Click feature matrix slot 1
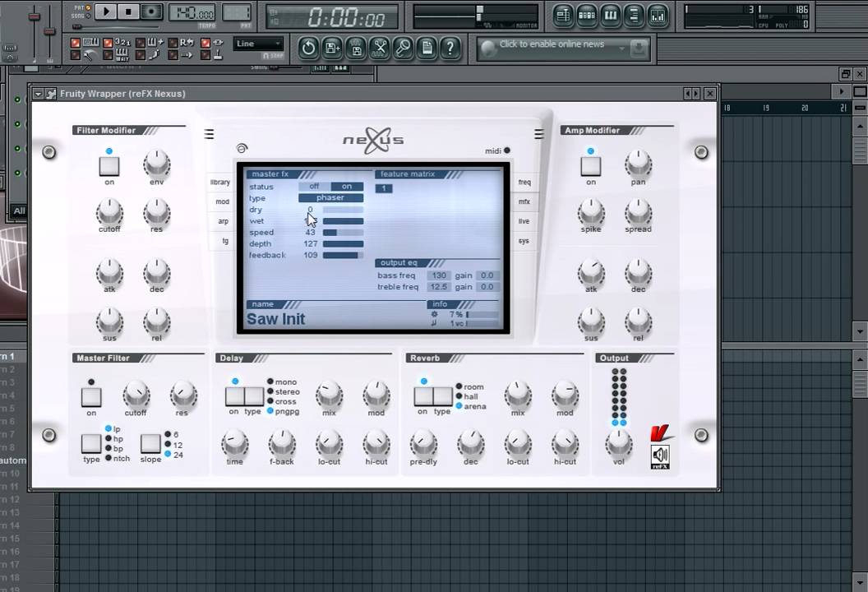868x592 pixels. point(384,188)
